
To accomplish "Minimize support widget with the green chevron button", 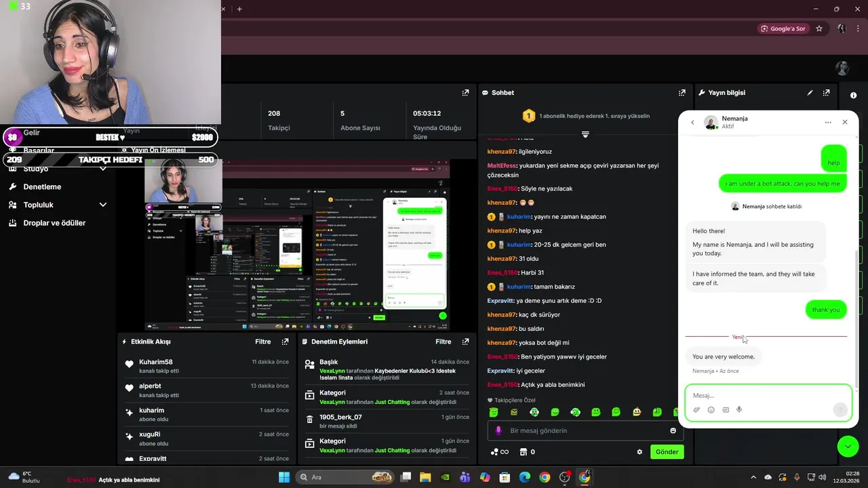I will coord(848,446).
